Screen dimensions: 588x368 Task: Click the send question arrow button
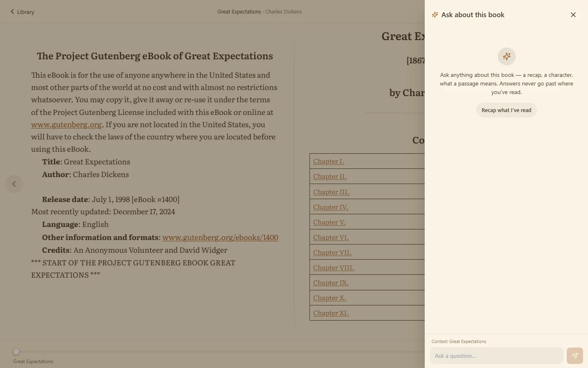(575, 356)
